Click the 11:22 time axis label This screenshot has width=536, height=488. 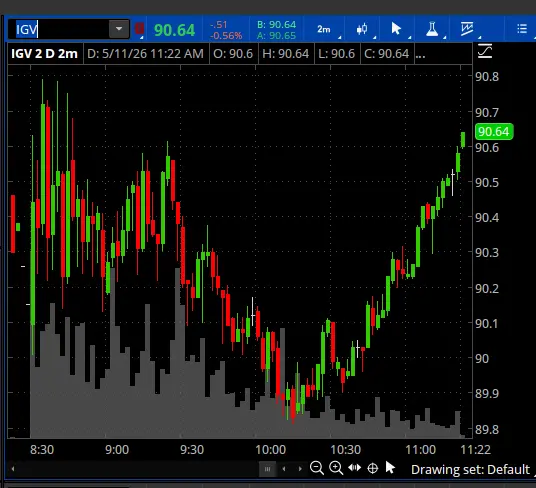click(476, 450)
